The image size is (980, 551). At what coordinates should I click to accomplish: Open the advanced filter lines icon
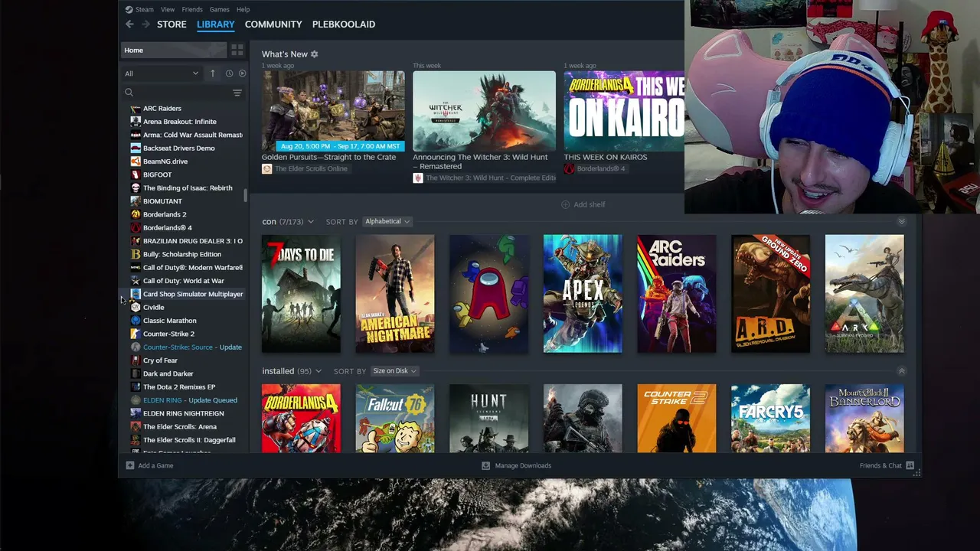237,93
